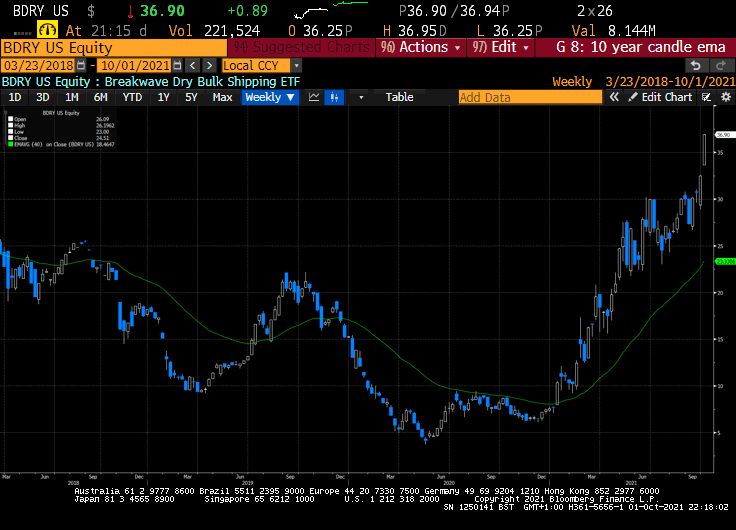The width and height of the screenshot is (736, 530).
Task: Click the +0.89 price change value
Action: 247,11
